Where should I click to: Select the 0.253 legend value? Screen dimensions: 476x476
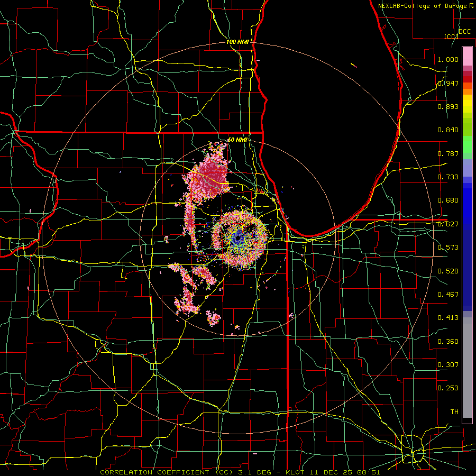click(x=448, y=388)
